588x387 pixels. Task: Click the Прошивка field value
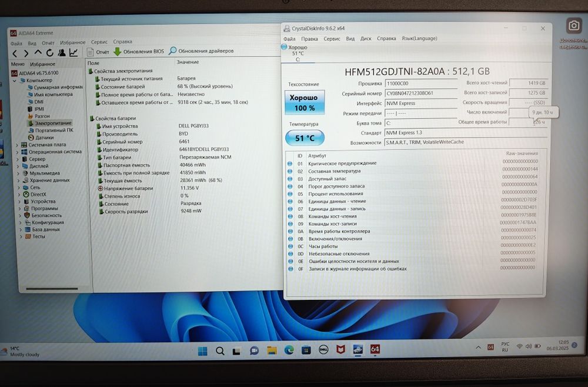point(421,84)
